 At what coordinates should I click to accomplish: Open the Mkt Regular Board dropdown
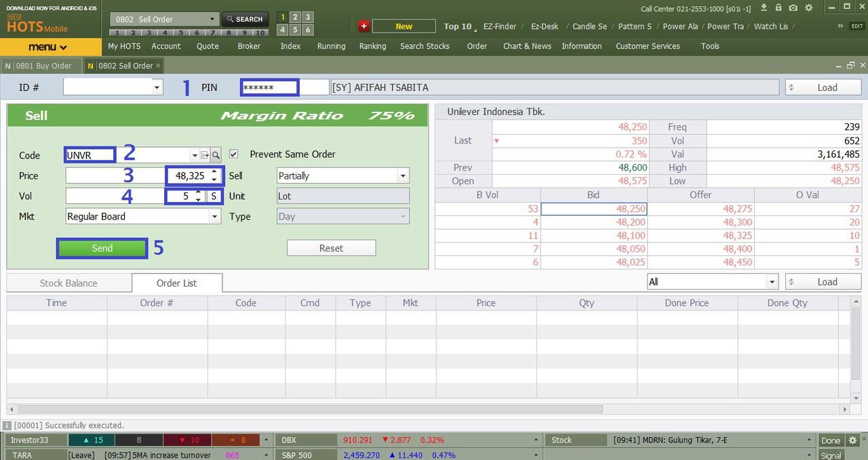(x=214, y=216)
